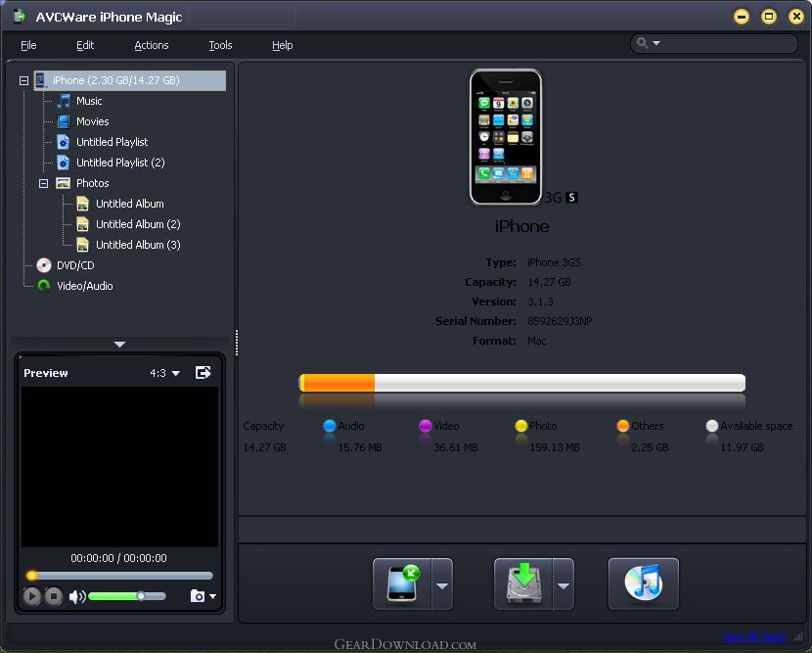812x653 pixels.
Task: Select the Video/Audio convert icon
Action: [44, 286]
